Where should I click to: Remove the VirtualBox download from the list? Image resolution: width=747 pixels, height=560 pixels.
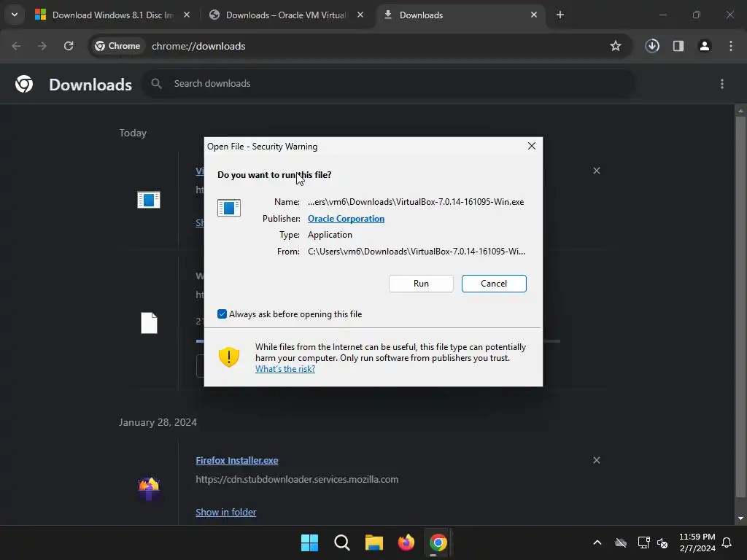tap(597, 171)
